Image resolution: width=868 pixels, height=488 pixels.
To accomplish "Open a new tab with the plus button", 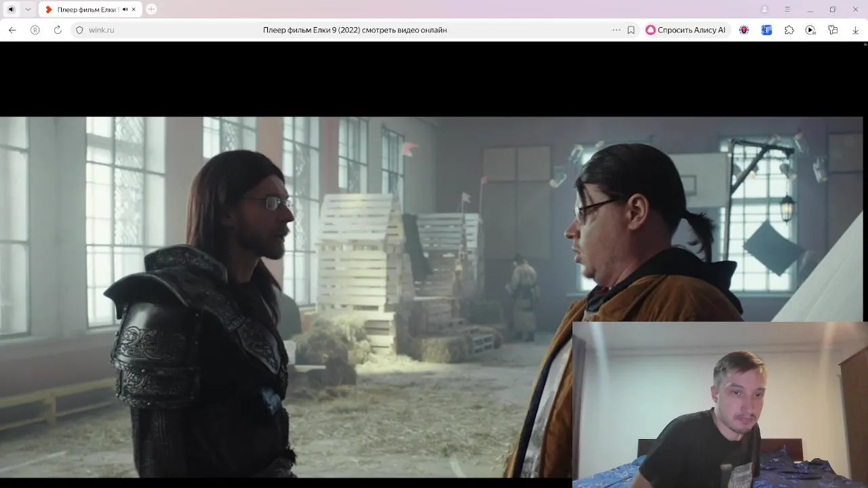I will (x=151, y=9).
